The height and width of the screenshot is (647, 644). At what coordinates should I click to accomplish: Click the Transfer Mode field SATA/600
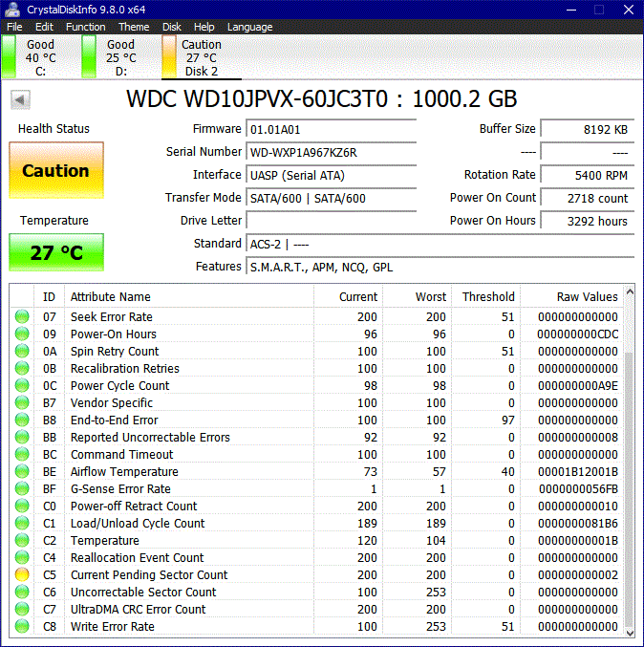(x=332, y=198)
